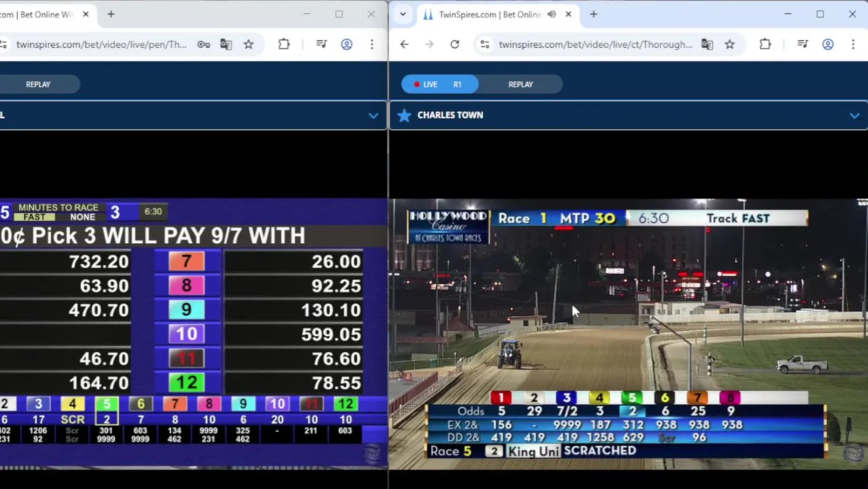Click the translate page icon in left window
868x489 pixels.
(225, 44)
